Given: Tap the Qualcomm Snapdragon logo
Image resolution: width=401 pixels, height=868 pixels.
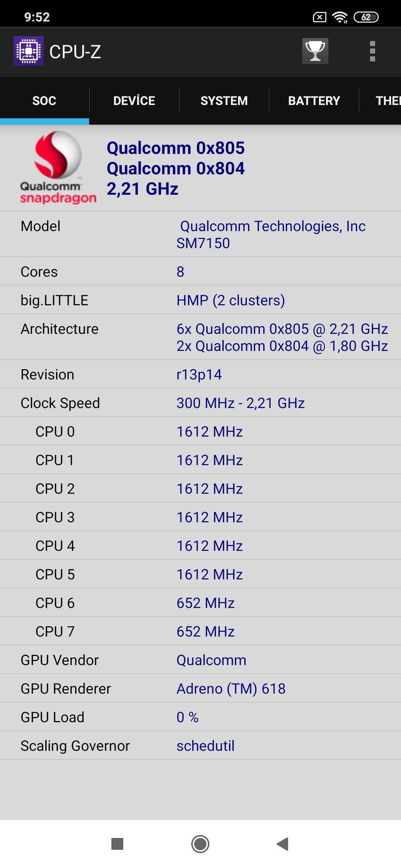Looking at the screenshot, I should click(58, 168).
